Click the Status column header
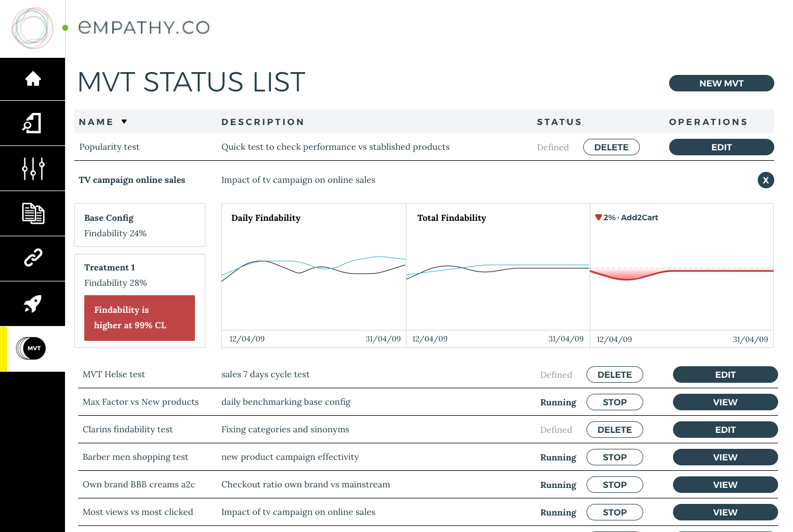 pos(559,122)
